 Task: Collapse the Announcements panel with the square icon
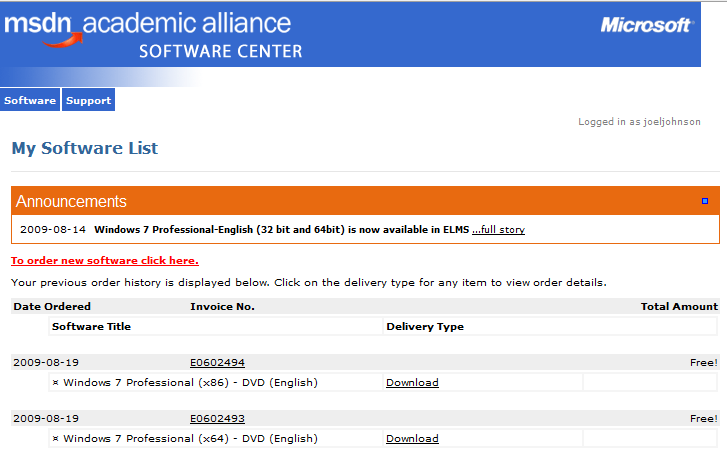[705, 201]
